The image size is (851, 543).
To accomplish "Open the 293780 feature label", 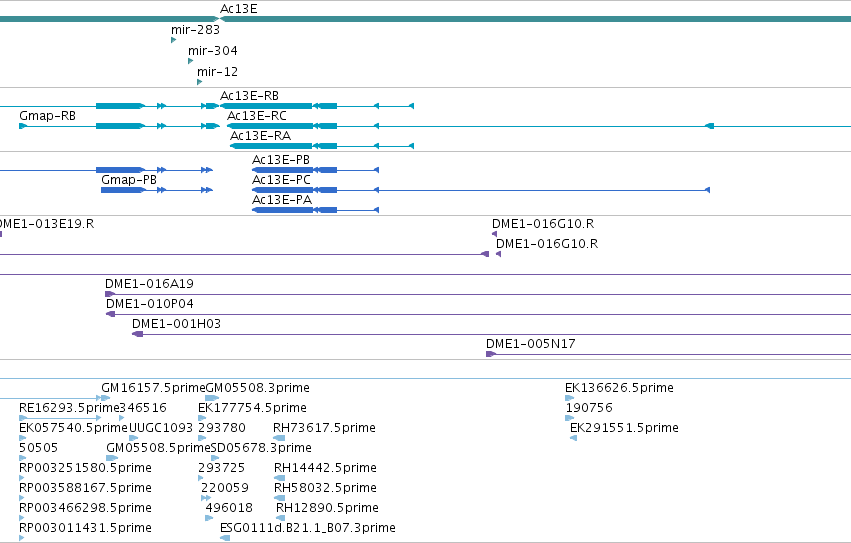I will 221,428.
